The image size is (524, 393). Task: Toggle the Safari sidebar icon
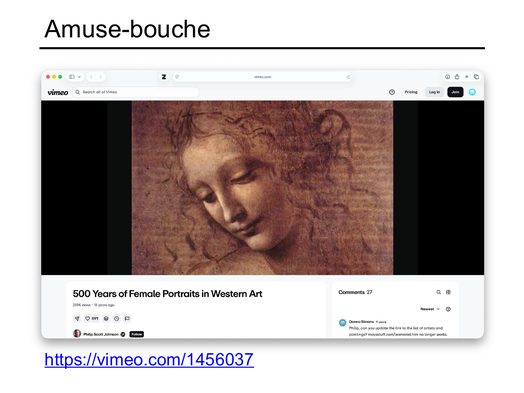point(72,77)
